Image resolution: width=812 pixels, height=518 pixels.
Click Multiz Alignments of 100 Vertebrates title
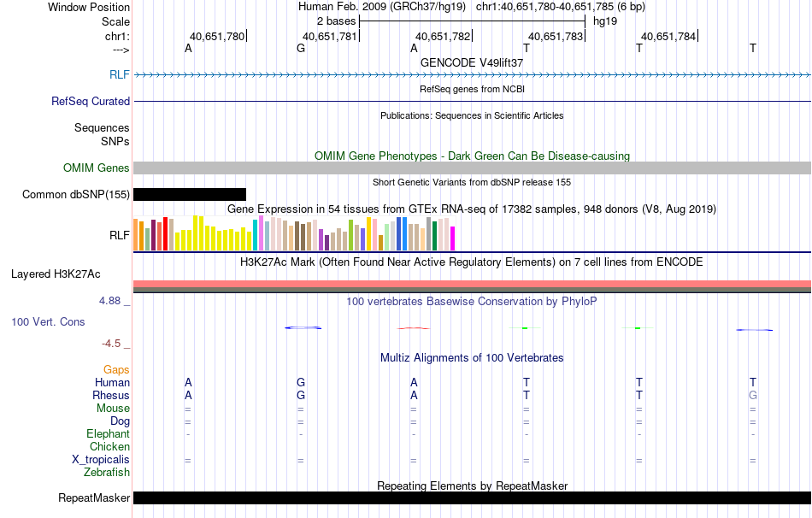coord(472,357)
